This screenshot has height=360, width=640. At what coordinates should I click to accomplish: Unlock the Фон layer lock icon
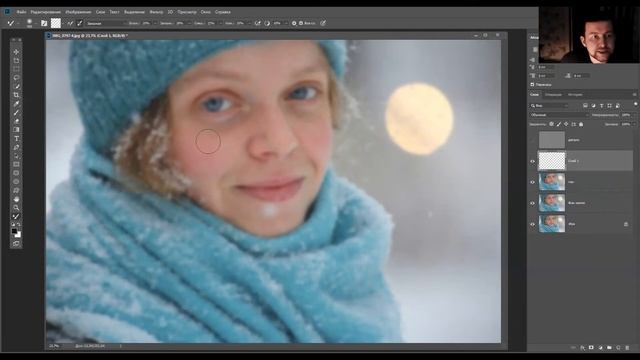[626, 224]
